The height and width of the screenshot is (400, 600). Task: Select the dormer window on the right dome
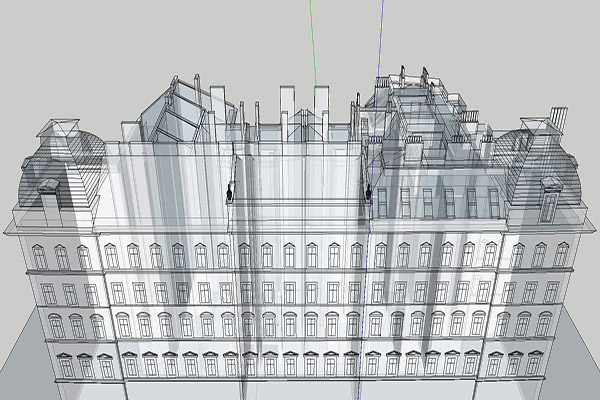pos(550,200)
